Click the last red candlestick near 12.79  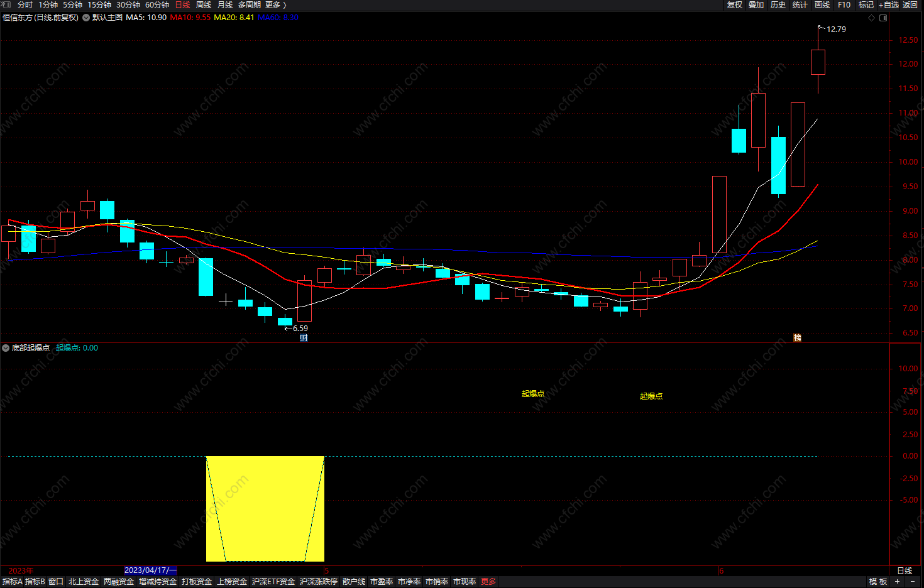(818, 62)
